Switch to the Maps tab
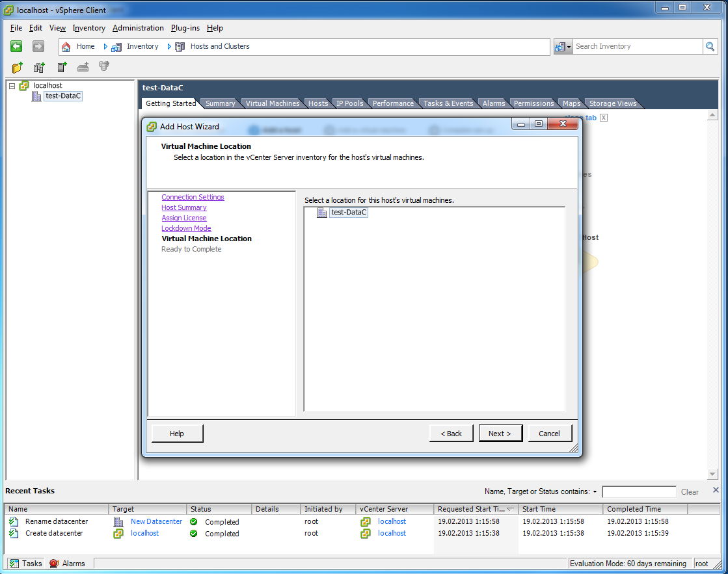The image size is (728, 574). (x=572, y=103)
